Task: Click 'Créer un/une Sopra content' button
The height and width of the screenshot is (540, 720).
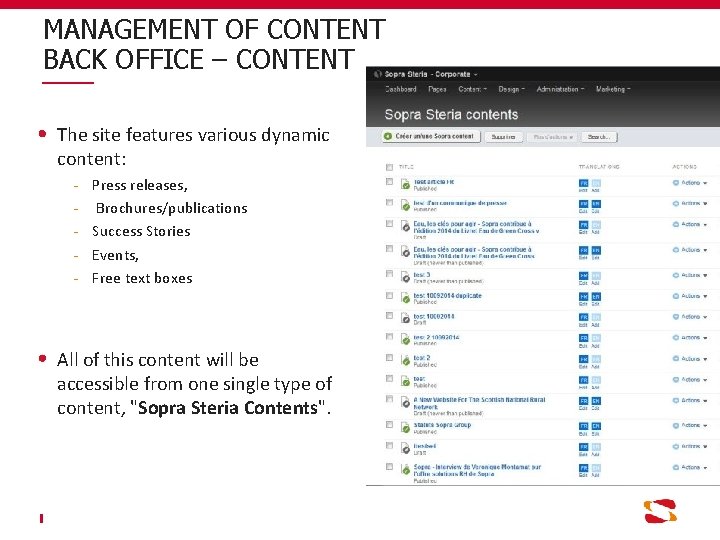Action: coord(431,136)
